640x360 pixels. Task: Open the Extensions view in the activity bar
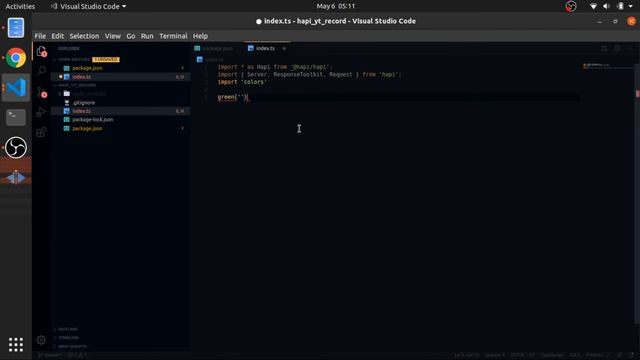click(41, 132)
